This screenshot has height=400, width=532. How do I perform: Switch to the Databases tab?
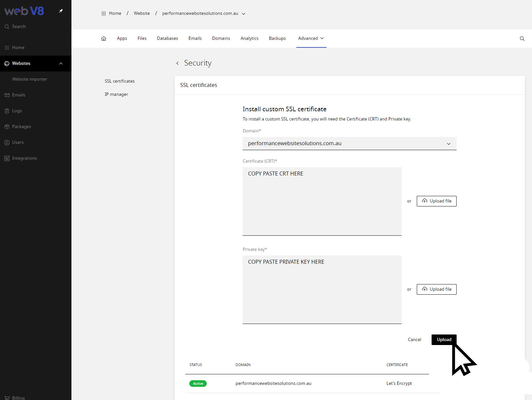pos(167,38)
